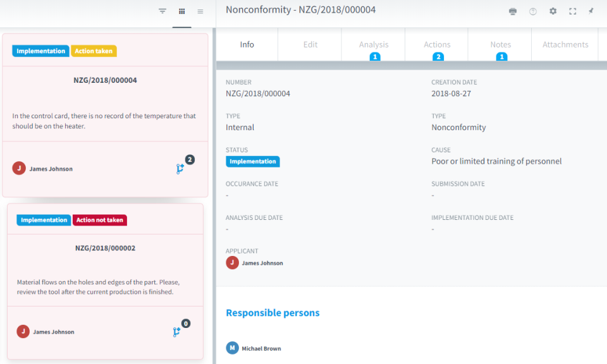
Task: Click branch icon on NZG/2018/000004 card
Action: coord(180,169)
